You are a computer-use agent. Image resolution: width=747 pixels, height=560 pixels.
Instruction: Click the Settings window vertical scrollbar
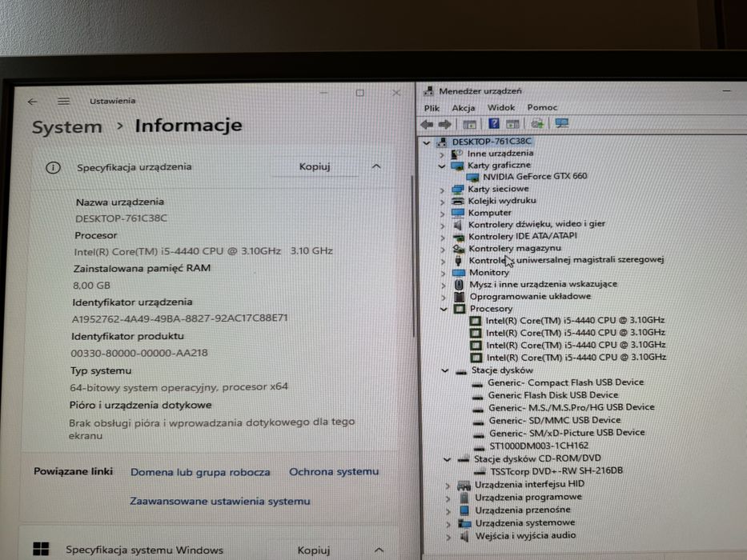(x=412, y=256)
